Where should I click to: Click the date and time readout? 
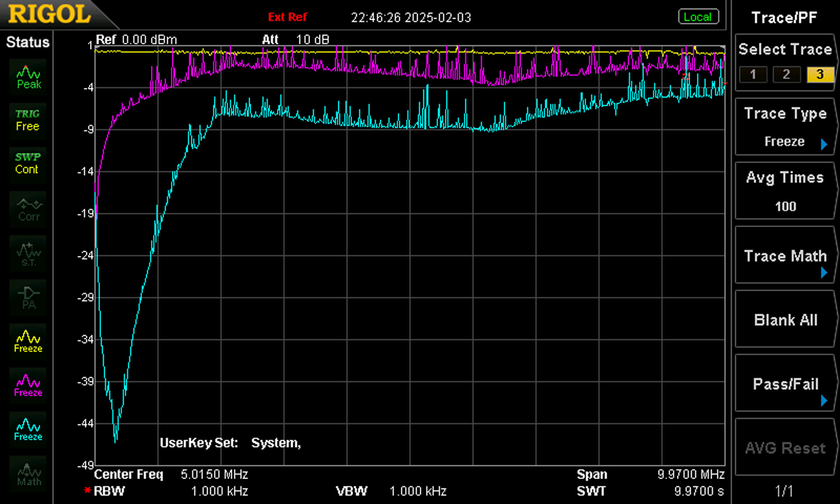pyautogui.click(x=411, y=17)
